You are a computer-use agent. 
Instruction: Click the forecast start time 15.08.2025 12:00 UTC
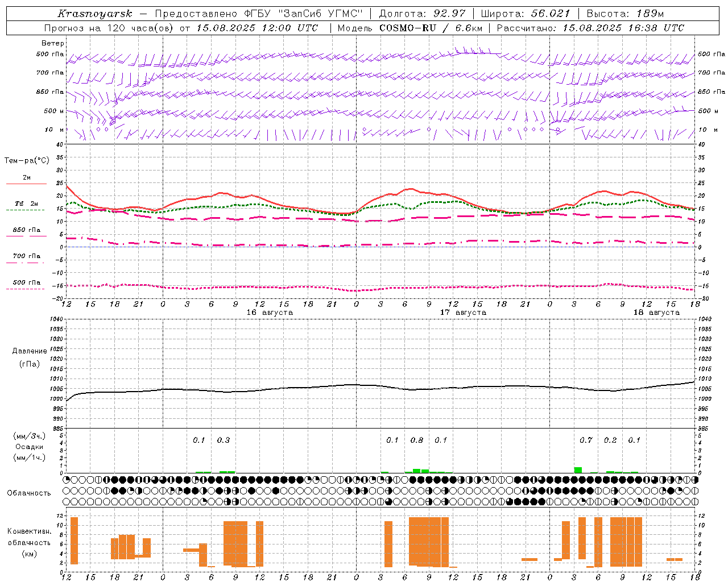[257, 28]
